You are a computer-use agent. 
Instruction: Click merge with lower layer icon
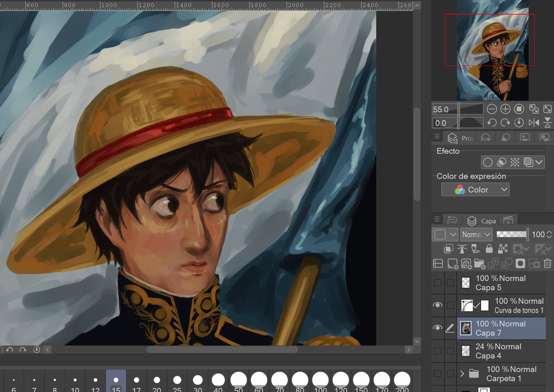[x=507, y=264]
